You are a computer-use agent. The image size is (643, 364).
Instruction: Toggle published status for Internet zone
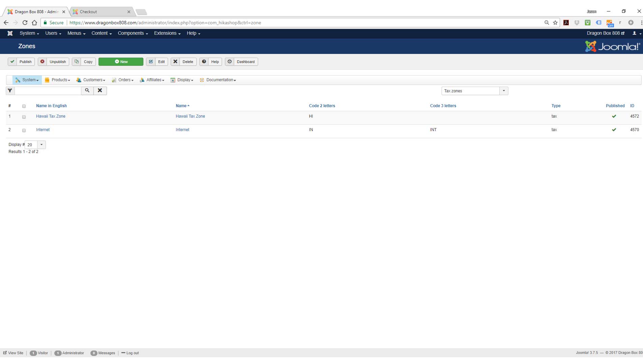point(614,130)
